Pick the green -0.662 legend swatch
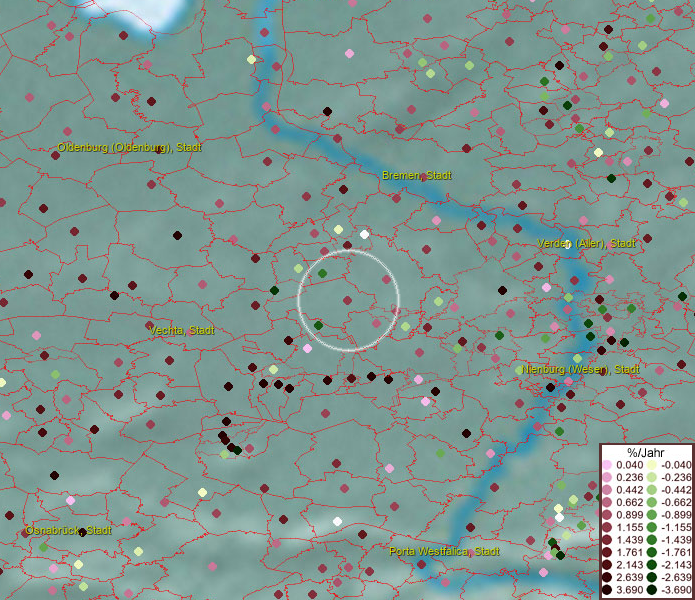The width and height of the screenshot is (695, 600). (652, 503)
